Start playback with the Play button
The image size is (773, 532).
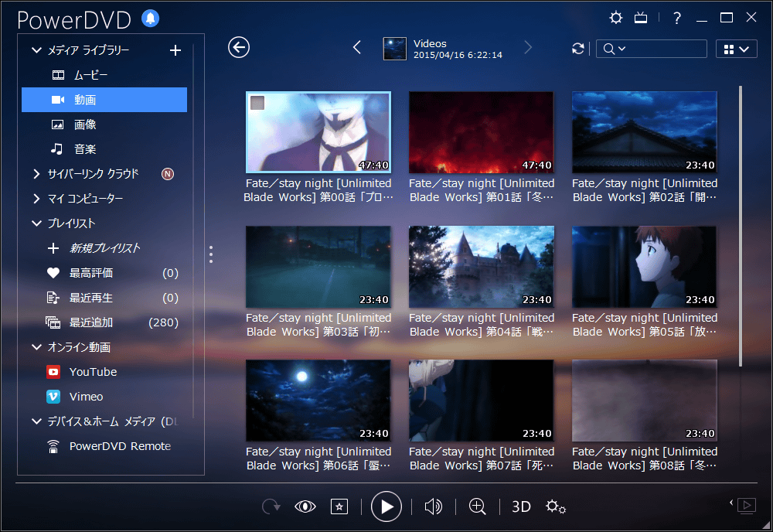click(386, 506)
